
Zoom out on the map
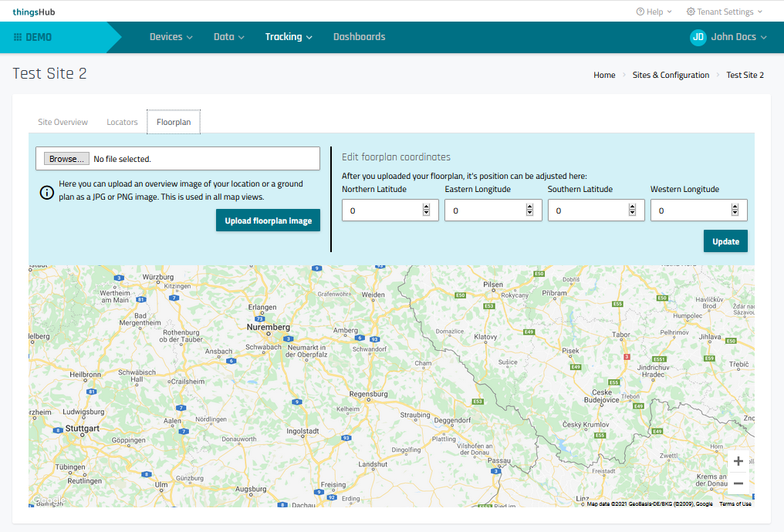tap(738, 483)
